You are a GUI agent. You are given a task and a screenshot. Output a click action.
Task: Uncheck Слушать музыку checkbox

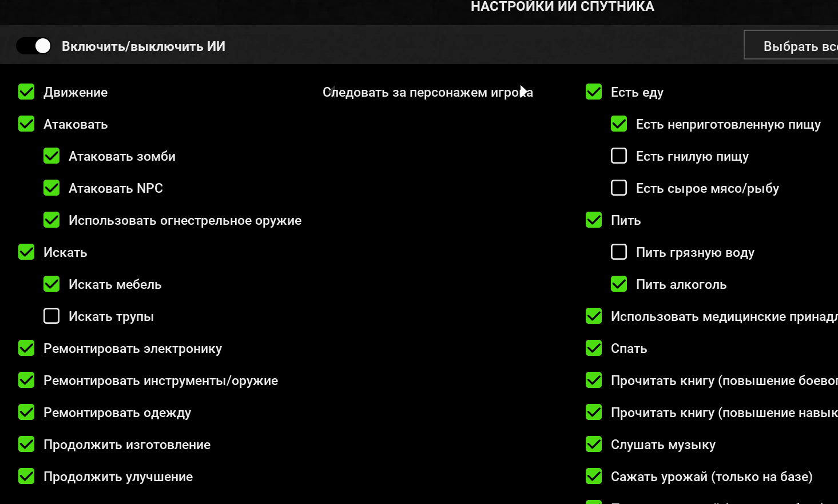click(x=594, y=445)
